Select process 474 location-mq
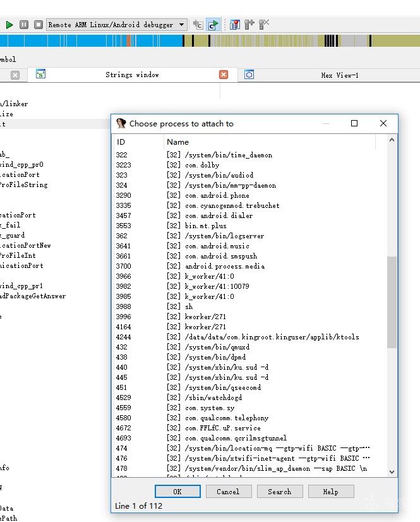 tap(250, 448)
